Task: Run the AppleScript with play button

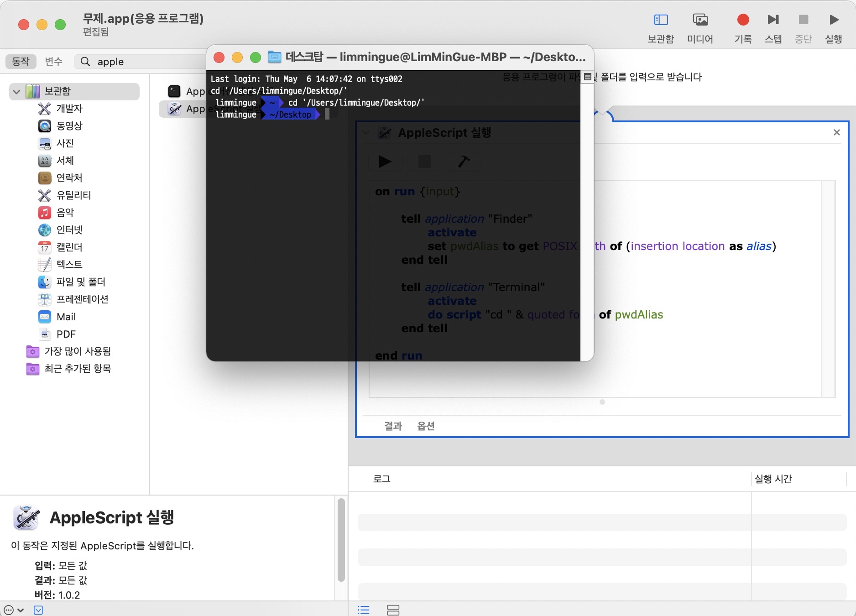Action: pos(385,162)
